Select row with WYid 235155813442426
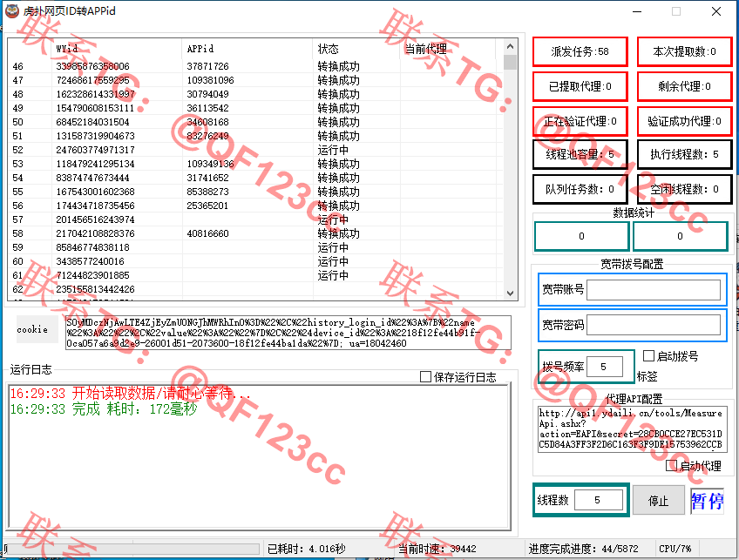The height and width of the screenshot is (560, 739). coord(255,289)
